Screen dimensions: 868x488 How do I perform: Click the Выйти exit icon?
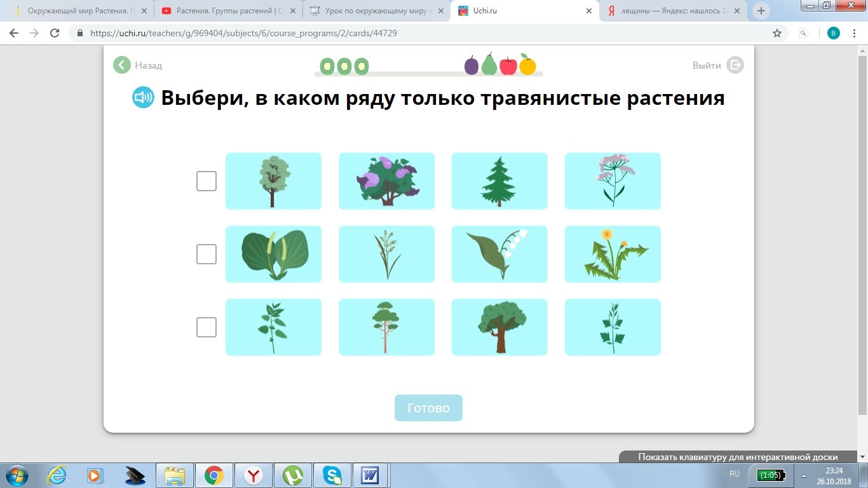(x=735, y=65)
